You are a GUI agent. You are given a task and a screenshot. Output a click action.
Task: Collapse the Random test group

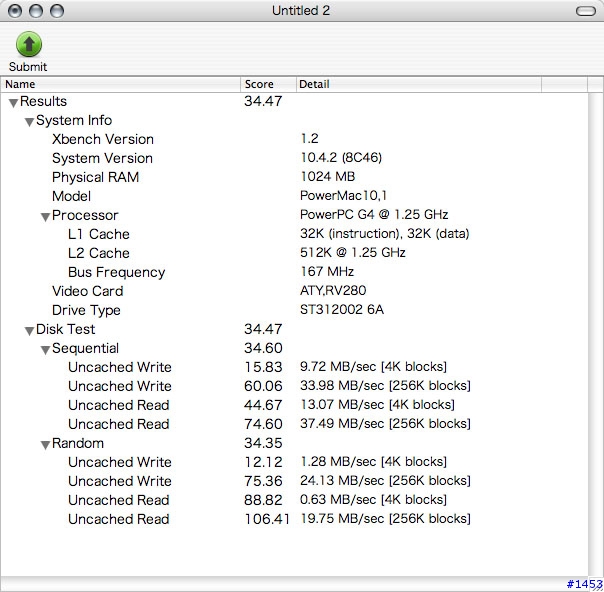[x=45, y=445]
